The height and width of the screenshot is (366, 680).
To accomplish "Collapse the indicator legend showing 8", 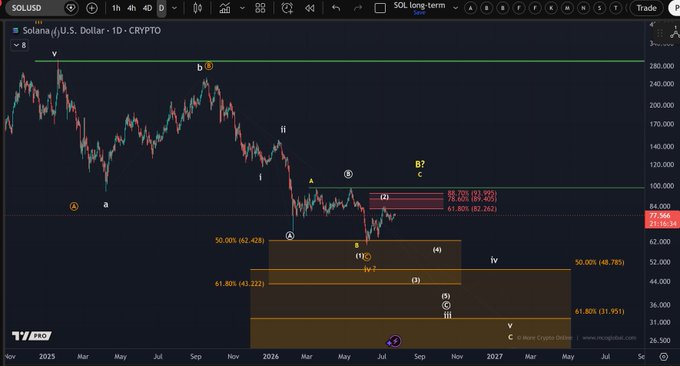I will [20, 45].
